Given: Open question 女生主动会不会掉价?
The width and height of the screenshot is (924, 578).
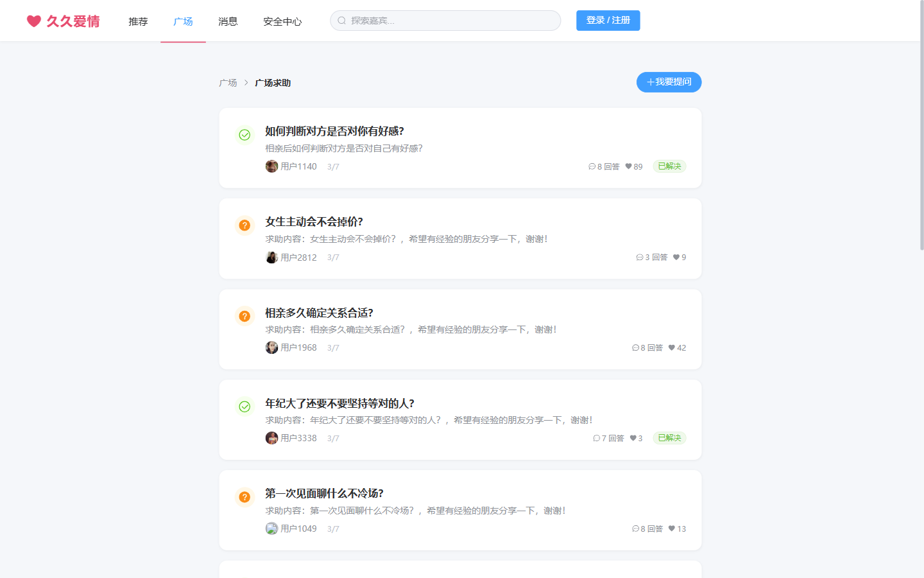Looking at the screenshot, I should (x=314, y=222).
